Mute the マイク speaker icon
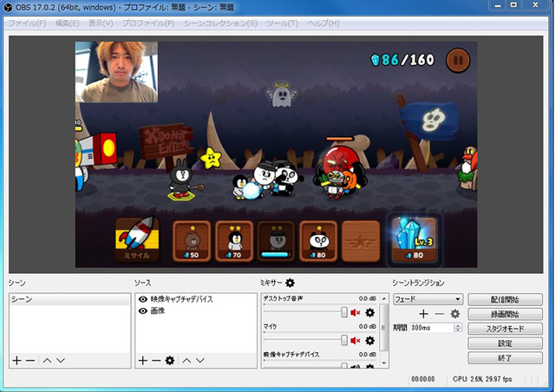The height and width of the screenshot is (392, 555). [356, 341]
